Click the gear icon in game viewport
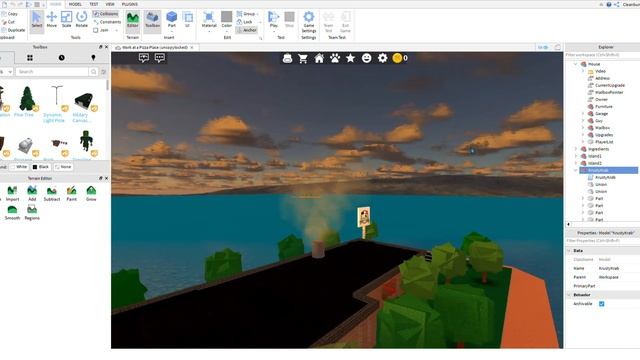The image size is (640, 360). tap(382, 58)
